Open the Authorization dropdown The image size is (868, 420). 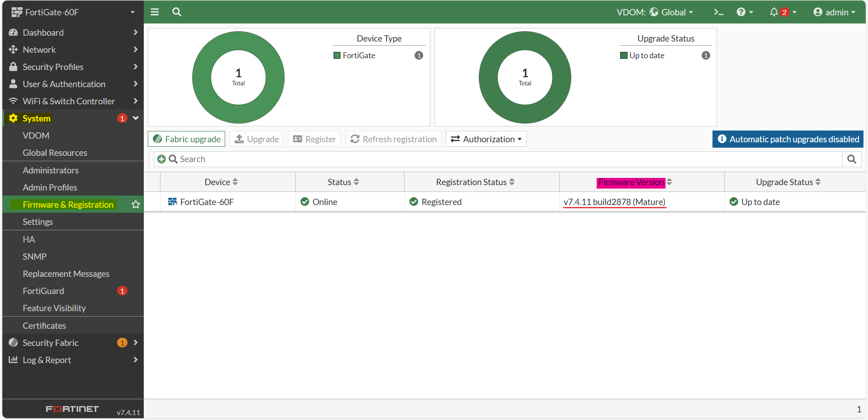pyautogui.click(x=486, y=139)
